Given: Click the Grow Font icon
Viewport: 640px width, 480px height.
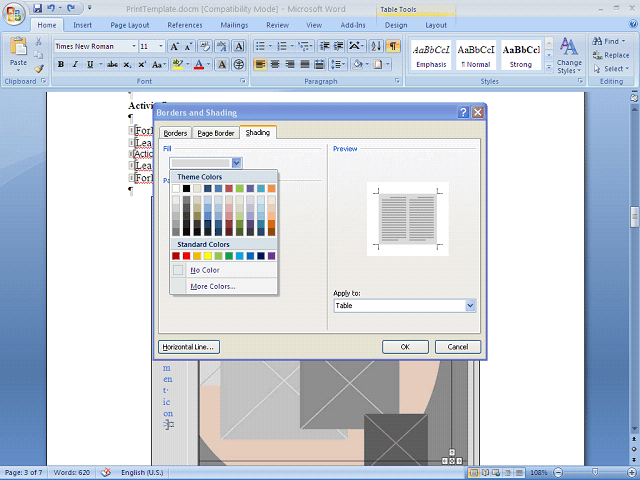Looking at the screenshot, I should pos(175,46).
